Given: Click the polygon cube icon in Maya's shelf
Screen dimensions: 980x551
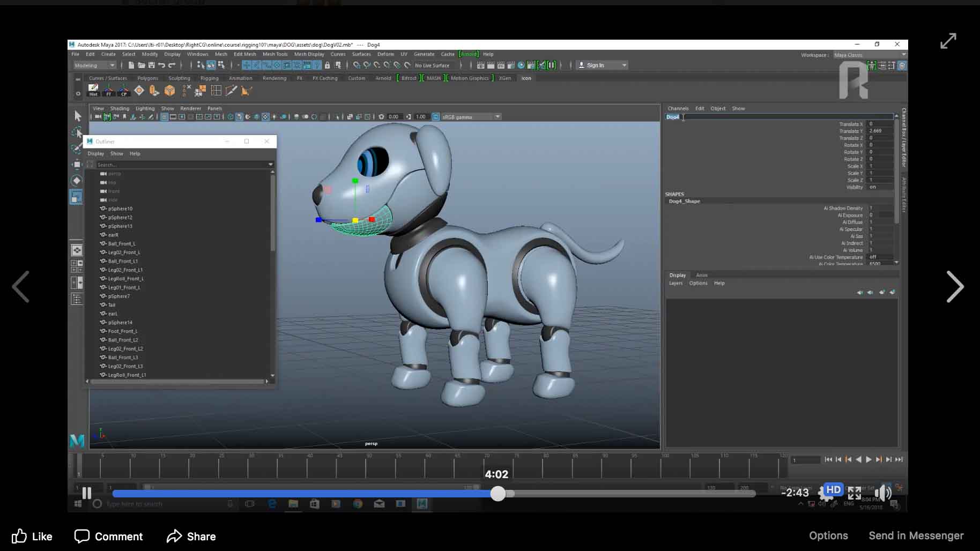Looking at the screenshot, I should coord(169,91).
